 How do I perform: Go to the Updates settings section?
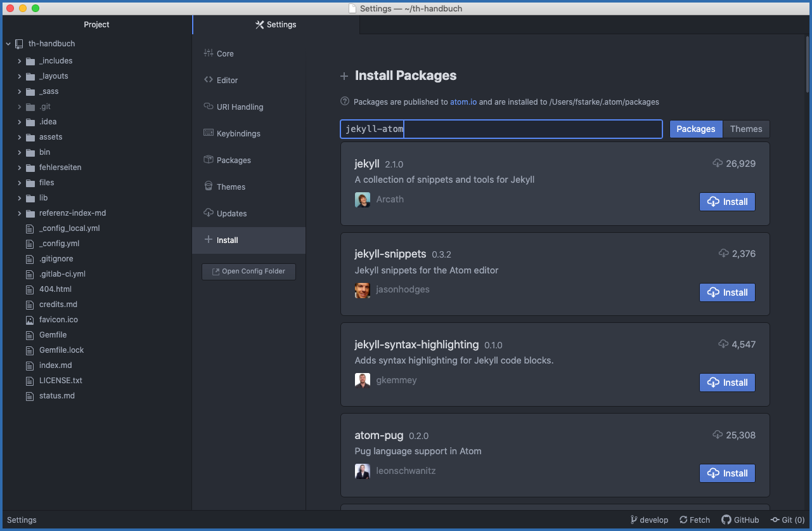[231, 214]
